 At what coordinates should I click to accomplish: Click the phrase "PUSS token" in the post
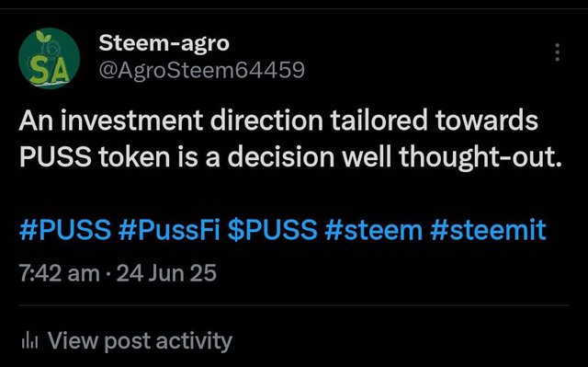click(94, 157)
